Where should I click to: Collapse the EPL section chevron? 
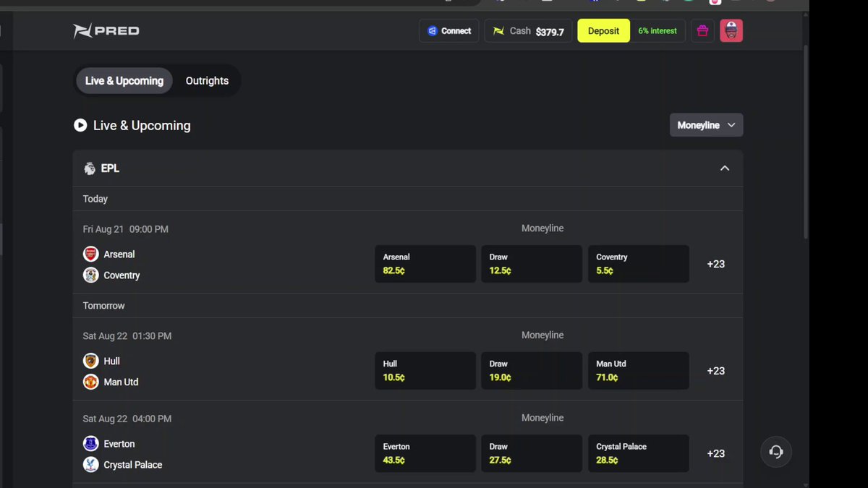(x=725, y=168)
